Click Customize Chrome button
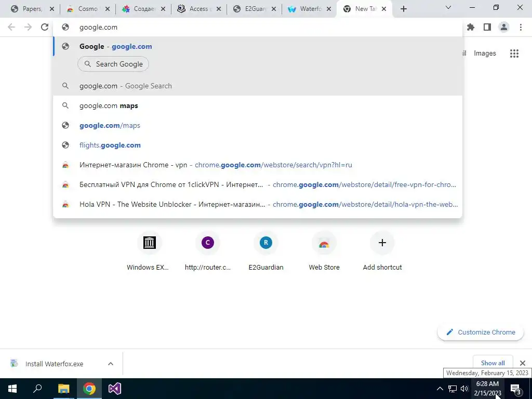Viewport: 532px width, 399px height. [481, 332]
